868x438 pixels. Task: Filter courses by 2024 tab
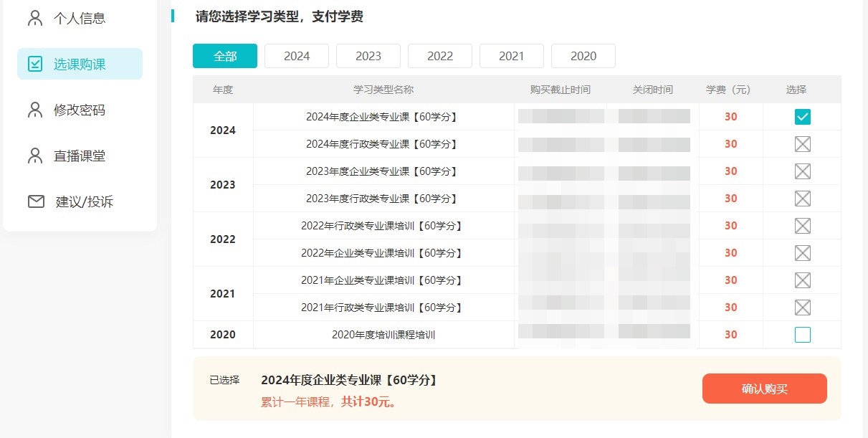click(x=297, y=56)
